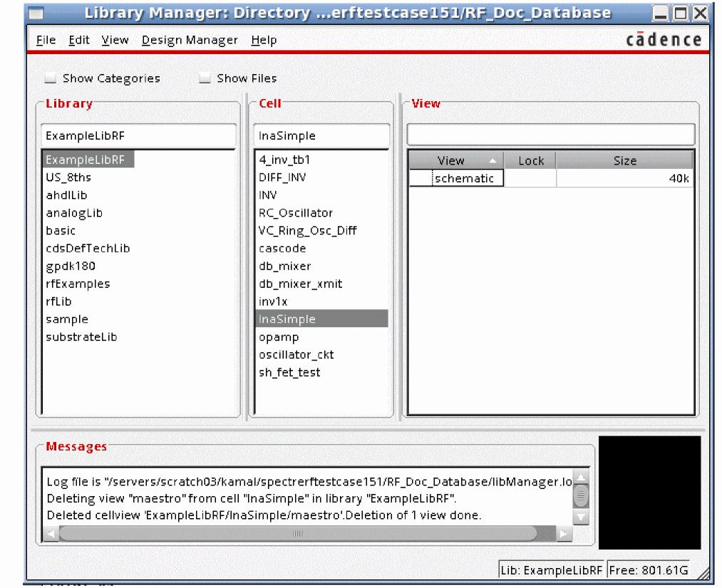The height and width of the screenshot is (588, 722).
Task: Select the gpdk180 library
Action: 71,266
